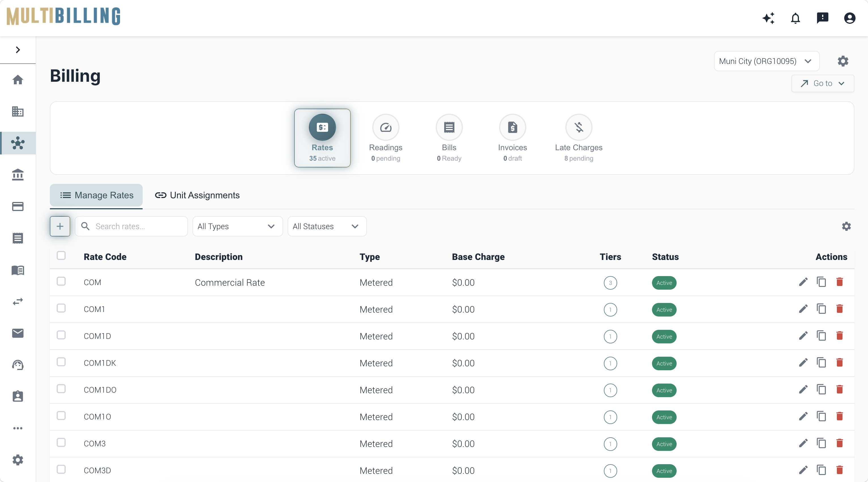Select the Invoices billing step
Screen dimensions: 868x482
click(x=512, y=138)
